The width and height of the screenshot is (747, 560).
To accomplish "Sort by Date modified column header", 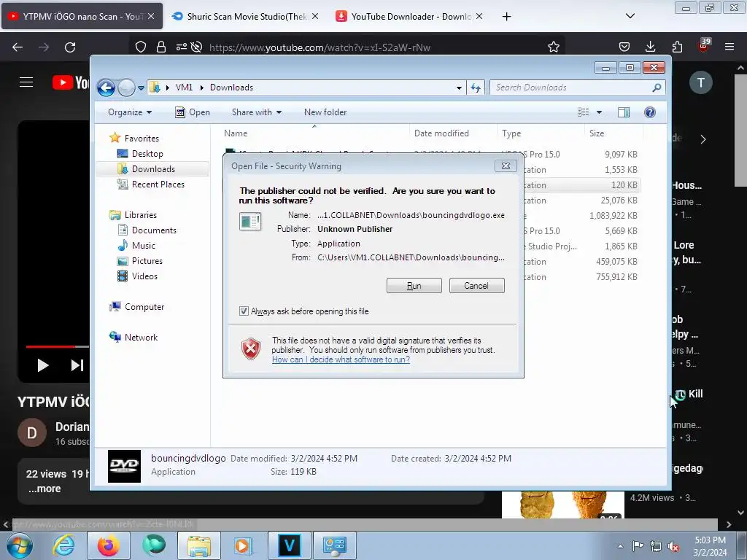I will coord(452,133).
